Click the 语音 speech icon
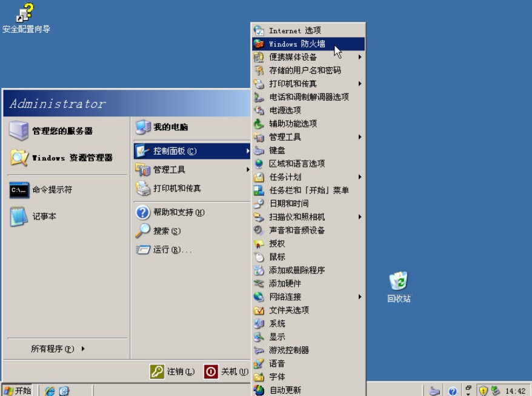The height and width of the screenshot is (396, 532). coord(259,363)
